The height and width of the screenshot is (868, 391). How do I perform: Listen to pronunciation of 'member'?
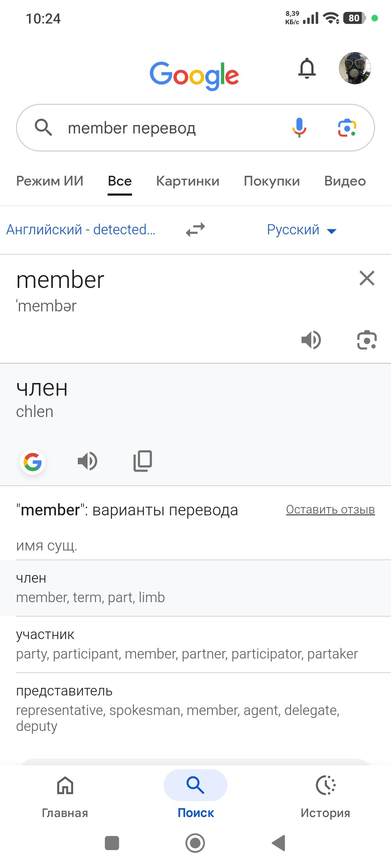(311, 340)
